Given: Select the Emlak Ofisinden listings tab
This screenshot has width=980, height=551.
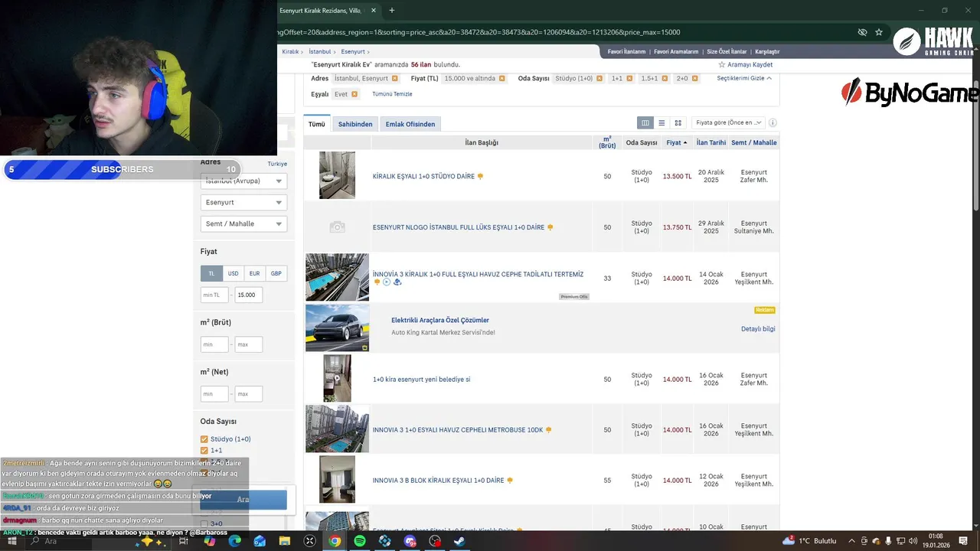Looking at the screenshot, I should 410,124.
